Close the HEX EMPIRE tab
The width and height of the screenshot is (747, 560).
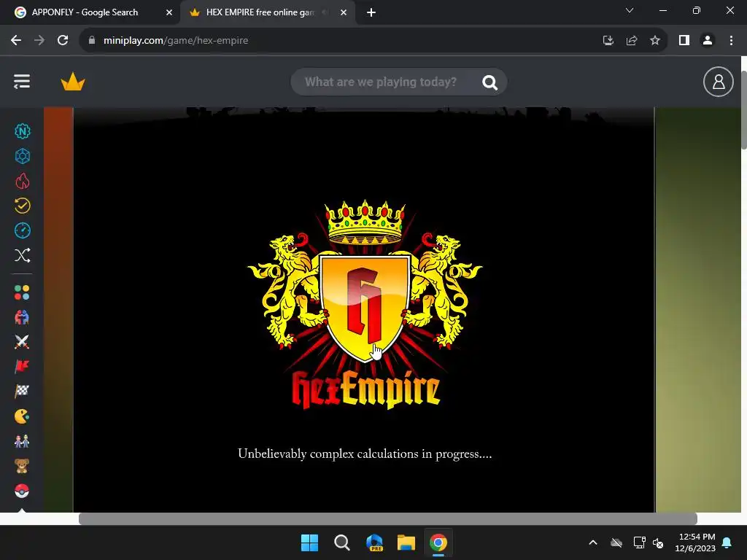[x=344, y=12]
